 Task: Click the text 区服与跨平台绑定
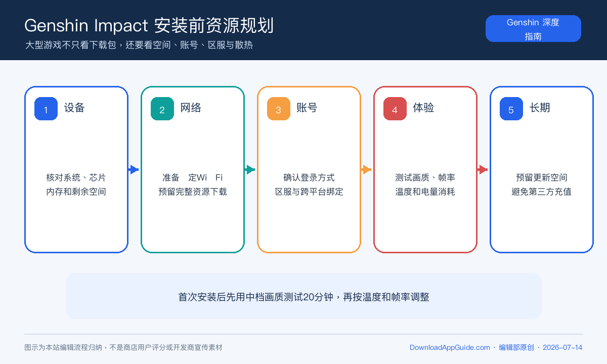pyautogui.click(x=309, y=192)
